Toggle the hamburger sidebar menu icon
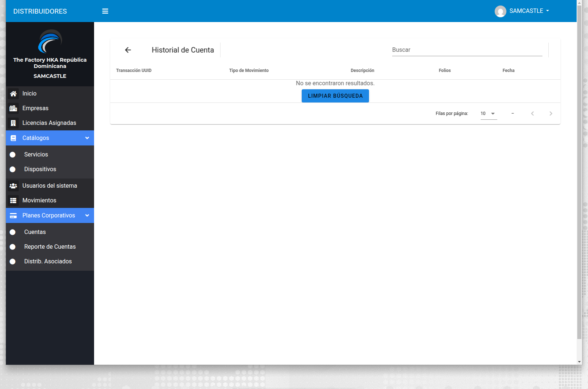 (105, 11)
